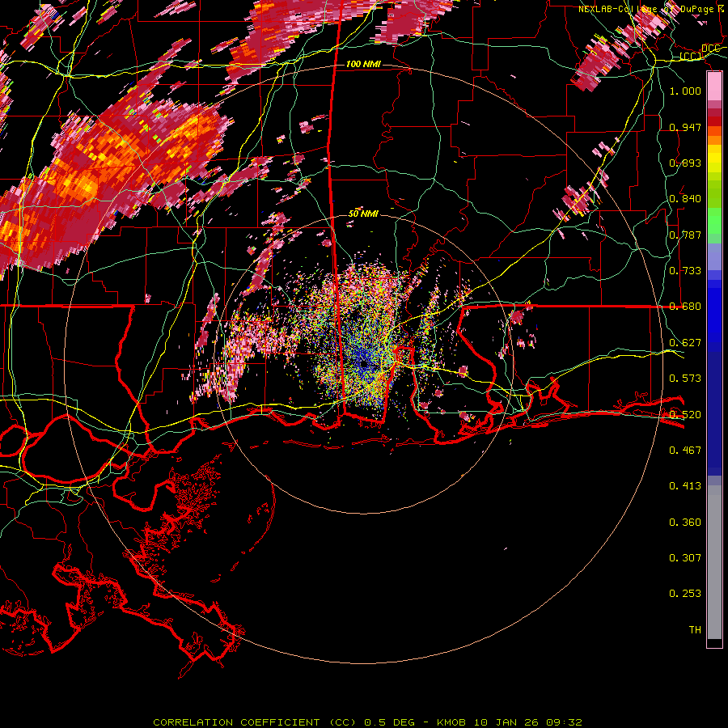Screen dimensions: 728x728
Task: Click the 100 NMI range ring label
Action: [363, 64]
